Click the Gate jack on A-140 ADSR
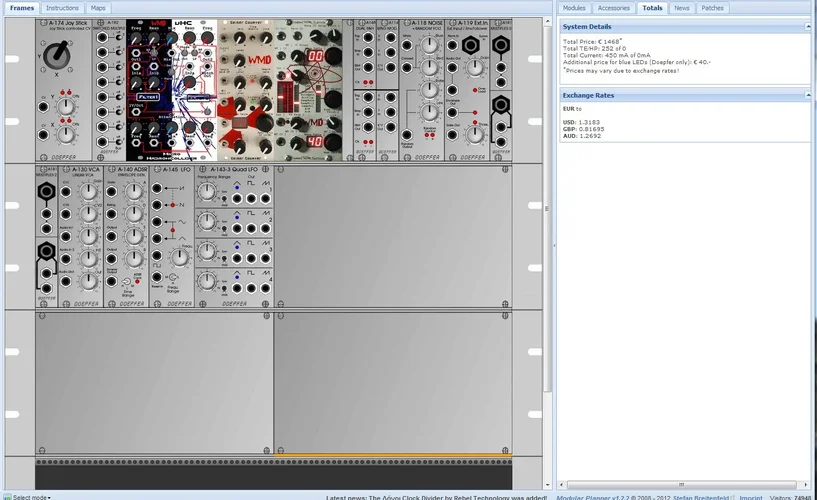 click(x=112, y=192)
